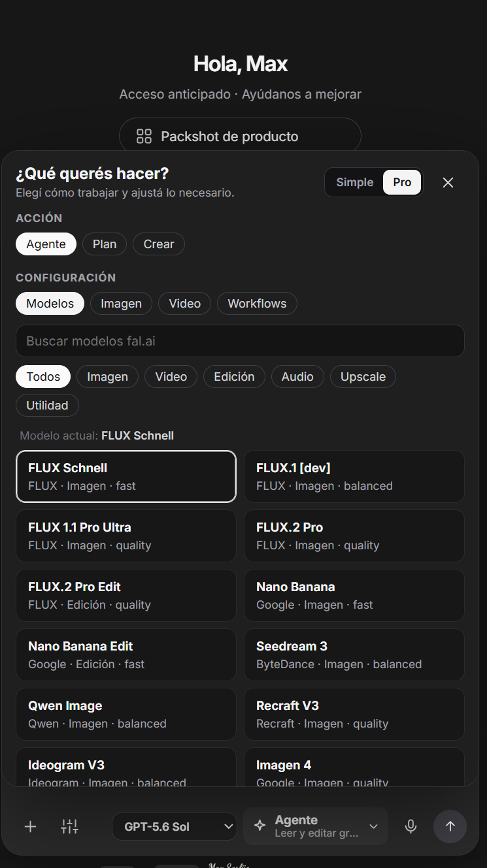The height and width of the screenshot is (868, 487).
Task: Click the Hola, Max heading
Action: pos(241,64)
